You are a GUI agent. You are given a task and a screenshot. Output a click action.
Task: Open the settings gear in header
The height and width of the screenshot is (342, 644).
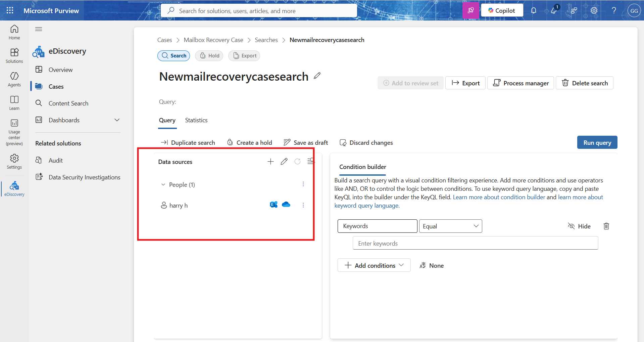coord(594,10)
